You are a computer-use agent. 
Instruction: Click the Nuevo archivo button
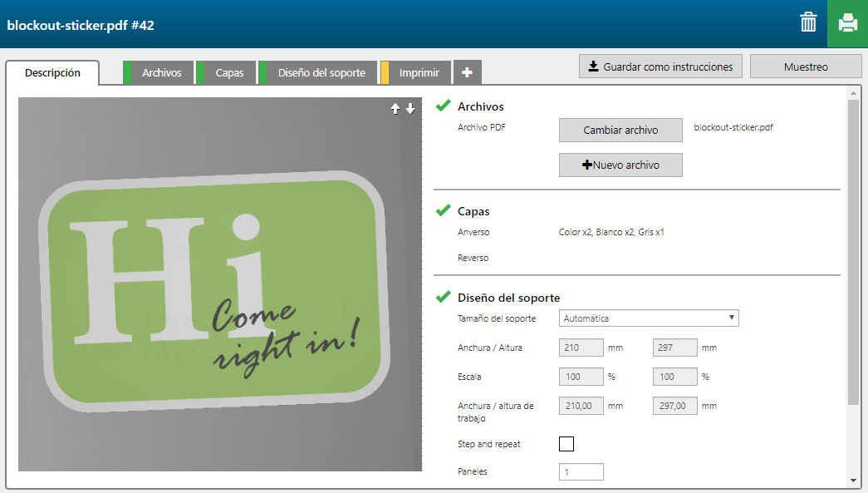[620, 165]
